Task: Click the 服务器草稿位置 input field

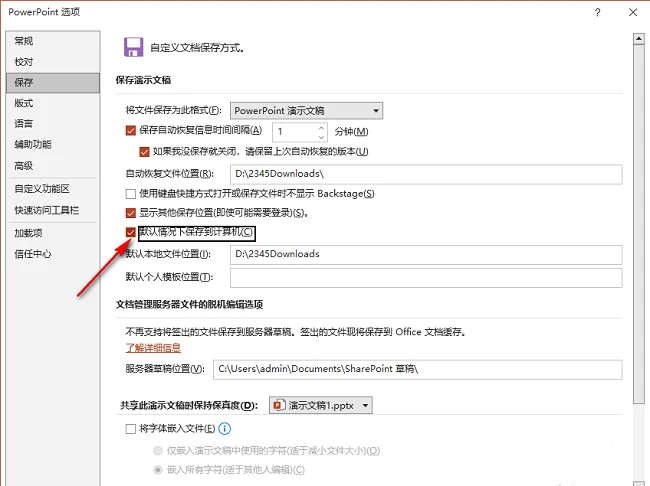Action: (417, 369)
